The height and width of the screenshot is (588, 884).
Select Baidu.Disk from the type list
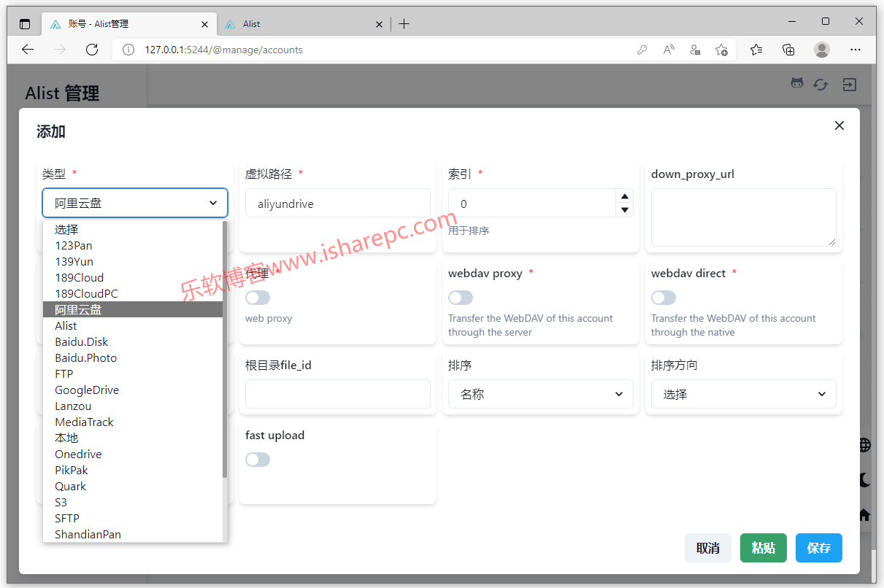[133, 341]
